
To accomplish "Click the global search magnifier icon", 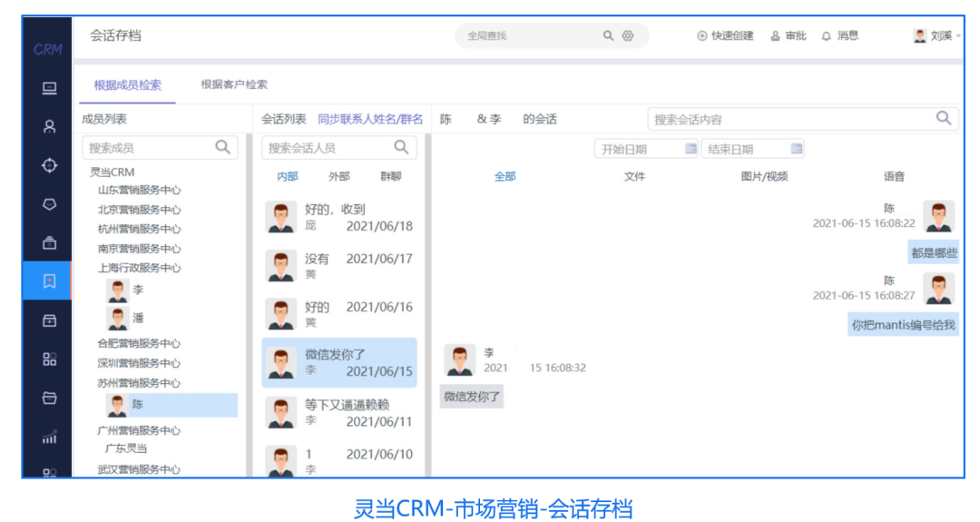I will click(607, 35).
